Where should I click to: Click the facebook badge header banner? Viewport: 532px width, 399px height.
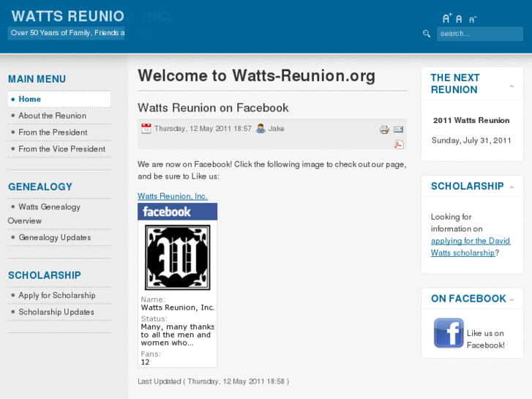point(177,212)
